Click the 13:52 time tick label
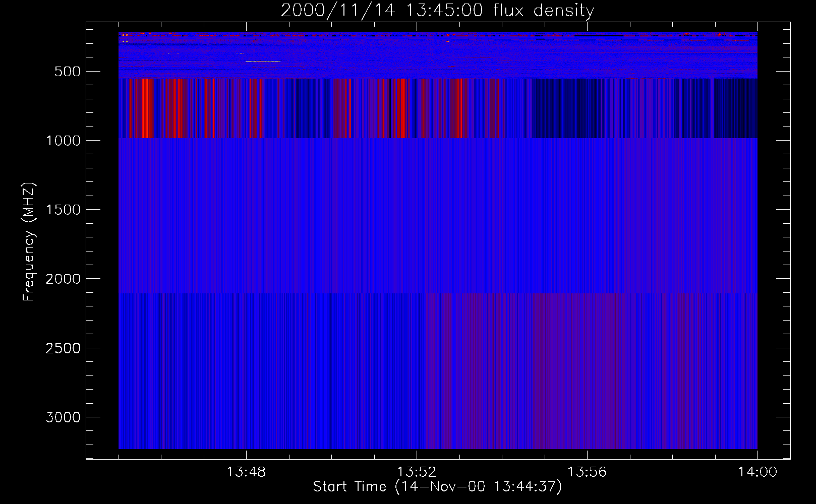The image size is (816, 504). coord(417,472)
